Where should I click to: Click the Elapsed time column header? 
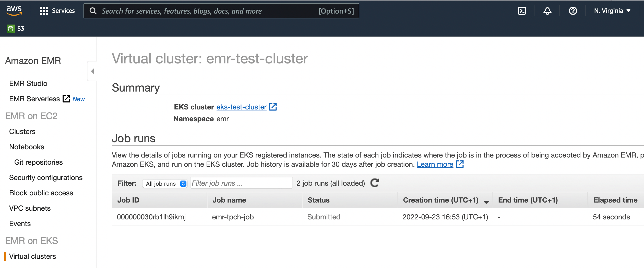(x=616, y=200)
